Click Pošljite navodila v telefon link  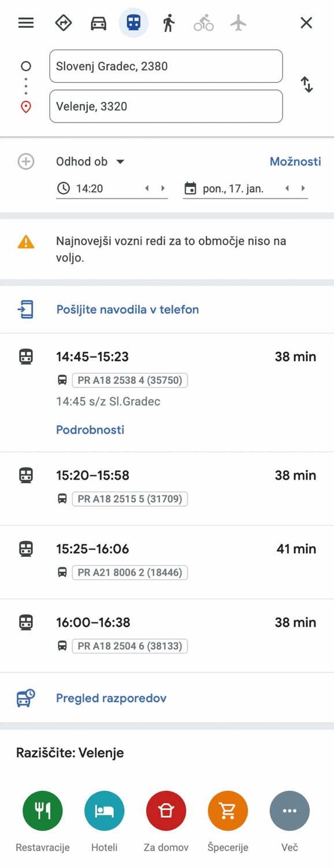click(x=128, y=310)
